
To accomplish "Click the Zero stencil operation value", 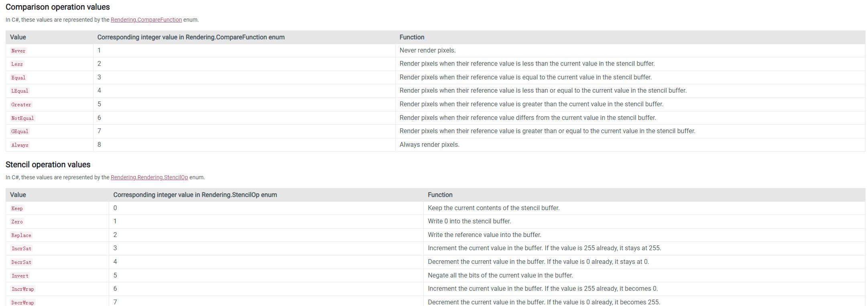I will (17, 222).
